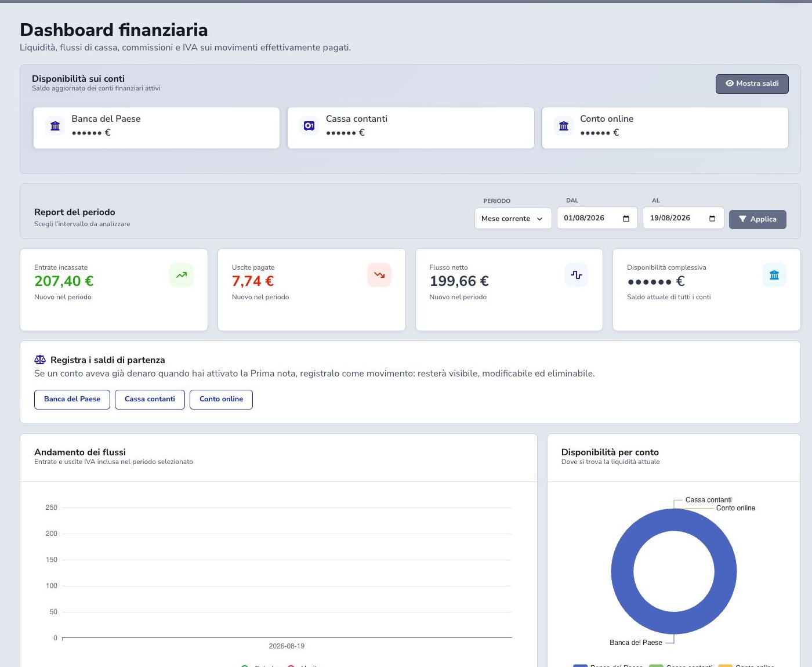
Task: Click the red trending-down icon for Uscite pagate
Action: click(x=379, y=275)
